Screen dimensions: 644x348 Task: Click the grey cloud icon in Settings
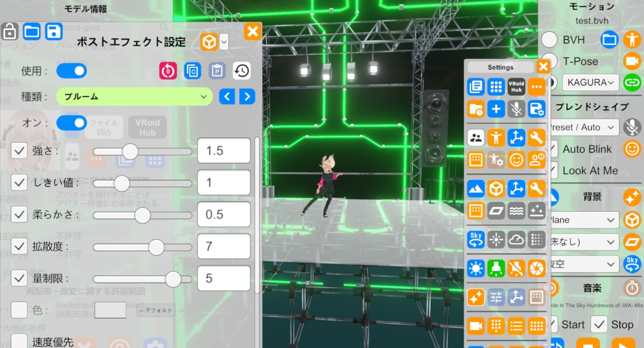[x=516, y=240]
